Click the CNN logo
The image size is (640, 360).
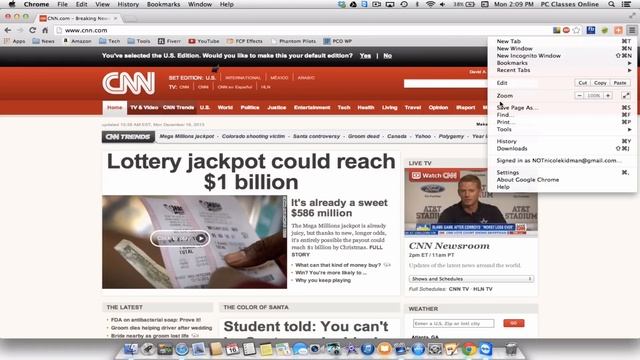[129, 83]
